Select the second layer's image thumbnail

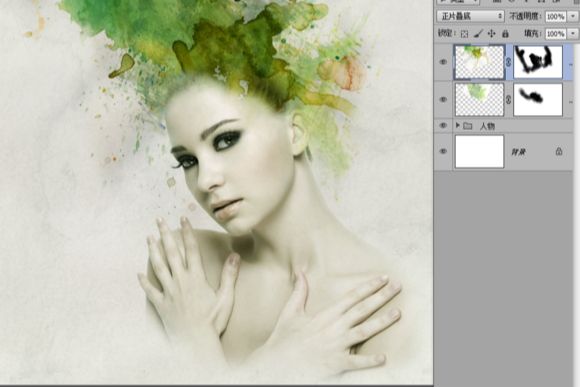click(x=479, y=100)
